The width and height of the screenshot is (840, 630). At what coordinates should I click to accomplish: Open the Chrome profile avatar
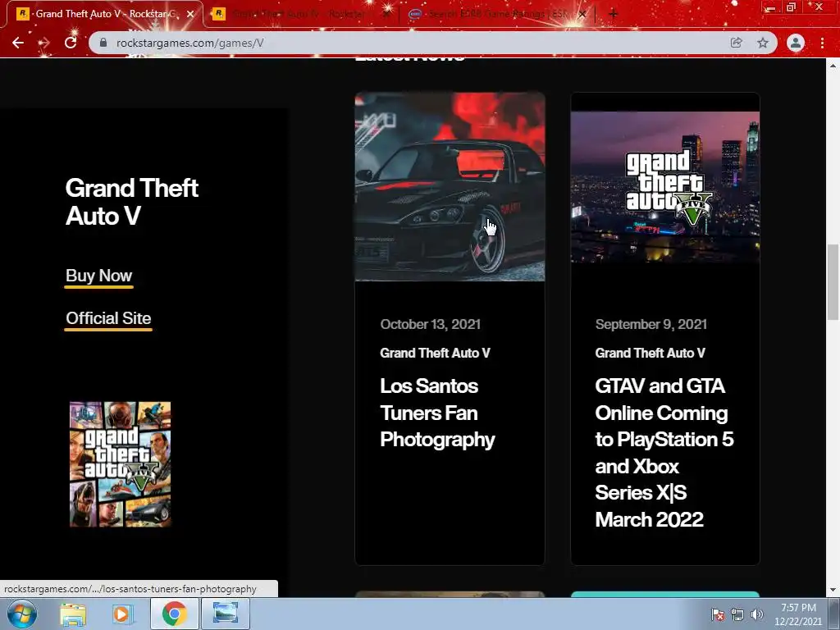pos(796,43)
